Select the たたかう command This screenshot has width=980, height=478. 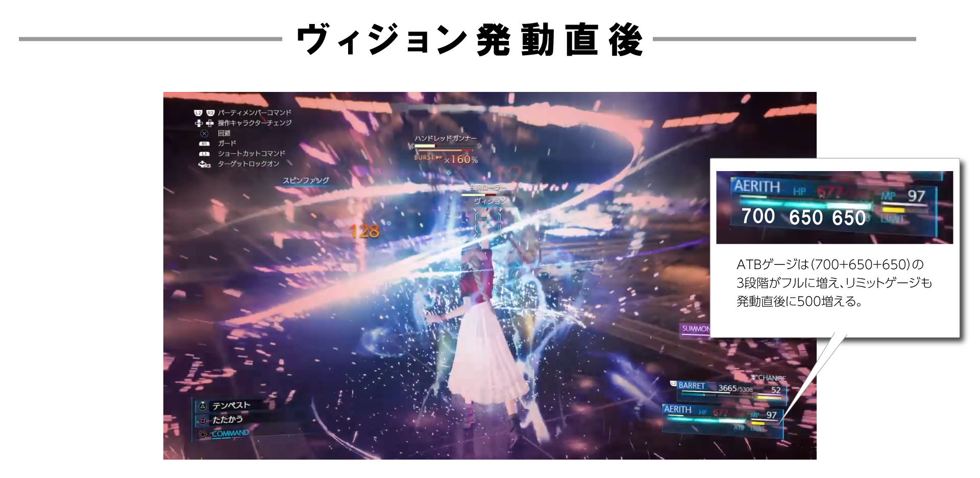tap(228, 419)
